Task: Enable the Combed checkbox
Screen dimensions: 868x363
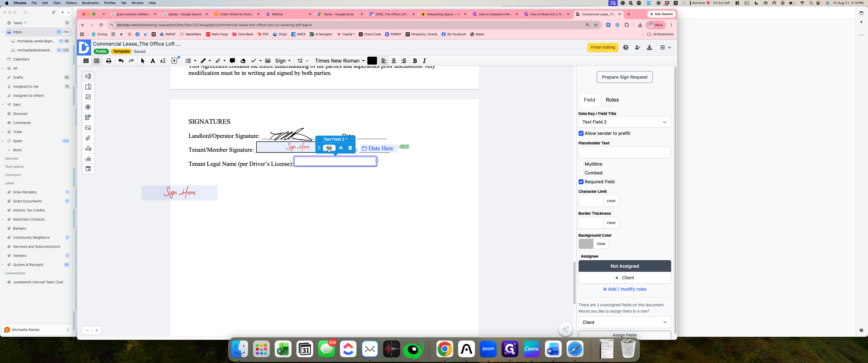Action: (581, 173)
